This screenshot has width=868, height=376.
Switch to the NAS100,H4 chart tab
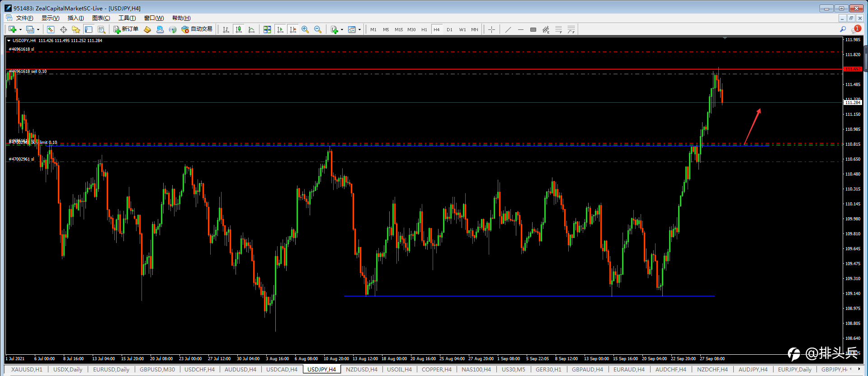coord(476,370)
